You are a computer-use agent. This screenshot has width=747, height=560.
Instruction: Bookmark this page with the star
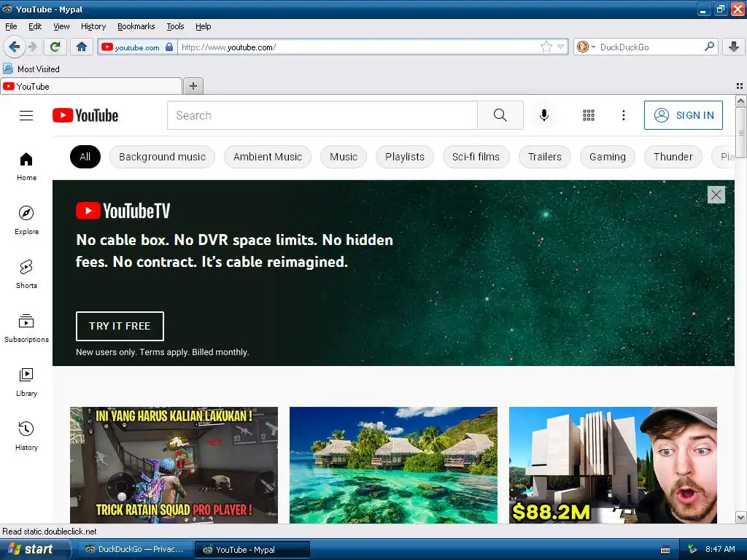pyautogui.click(x=546, y=47)
